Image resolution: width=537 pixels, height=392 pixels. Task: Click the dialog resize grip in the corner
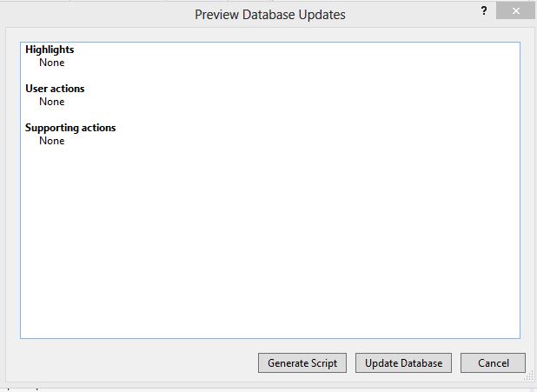529,377
